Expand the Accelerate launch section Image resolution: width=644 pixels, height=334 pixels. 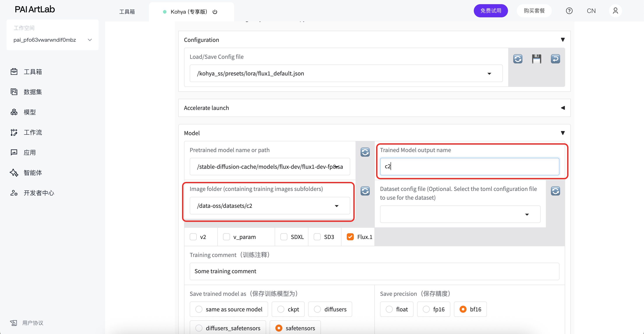tap(563, 108)
